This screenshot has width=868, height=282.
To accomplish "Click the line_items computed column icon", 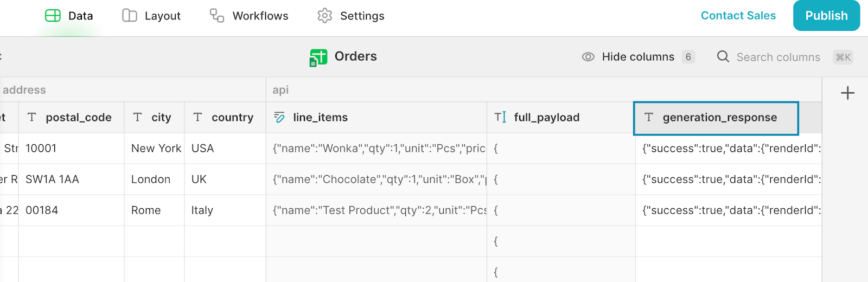I will pyautogui.click(x=279, y=117).
